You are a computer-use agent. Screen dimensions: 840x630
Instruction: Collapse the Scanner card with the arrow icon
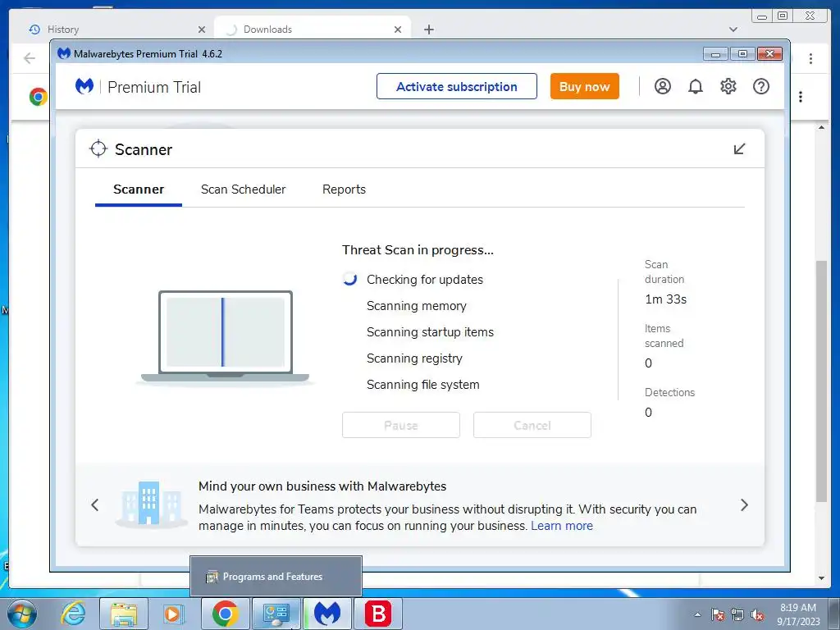pyautogui.click(x=739, y=149)
